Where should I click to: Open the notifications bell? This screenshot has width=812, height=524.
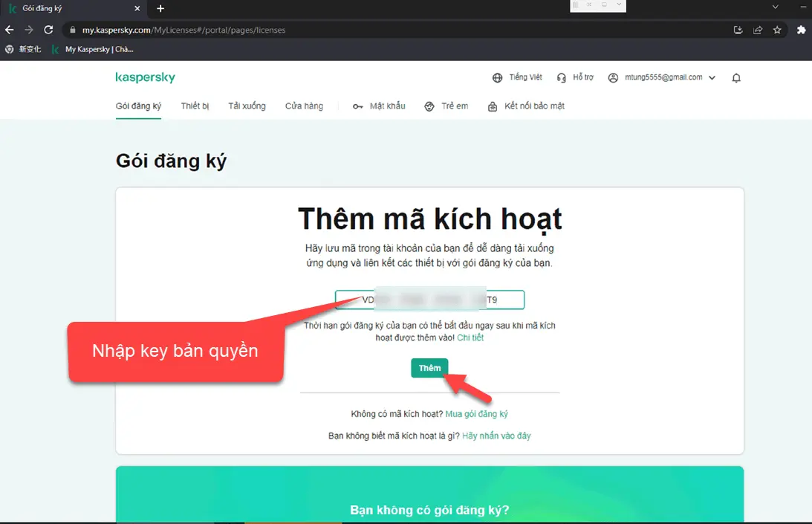(736, 78)
